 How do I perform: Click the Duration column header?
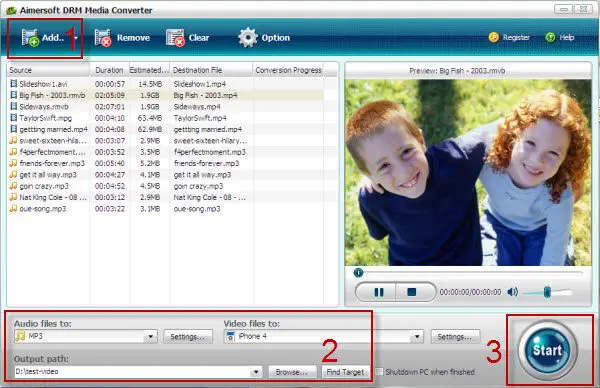109,70
